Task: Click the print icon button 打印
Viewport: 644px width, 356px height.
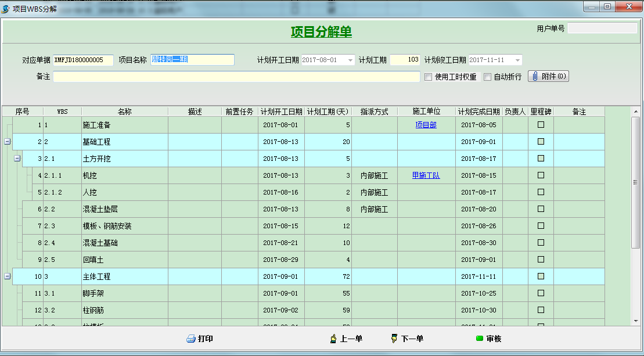Action: 199,339
